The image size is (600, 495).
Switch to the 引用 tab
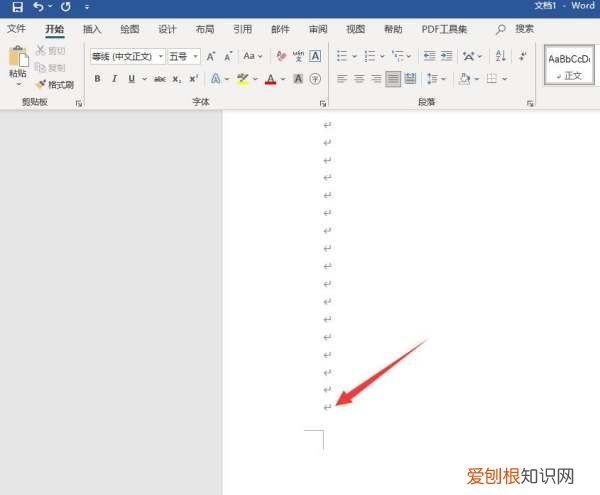pos(243,29)
